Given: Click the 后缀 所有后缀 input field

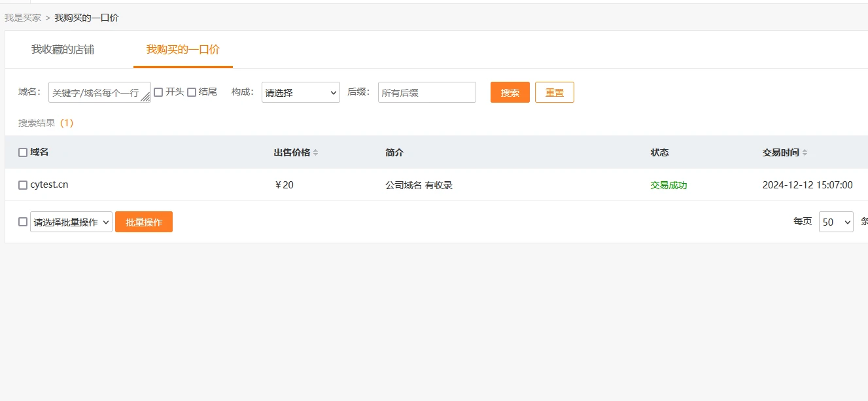Looking at the screenshot, I should coord(426,92).
